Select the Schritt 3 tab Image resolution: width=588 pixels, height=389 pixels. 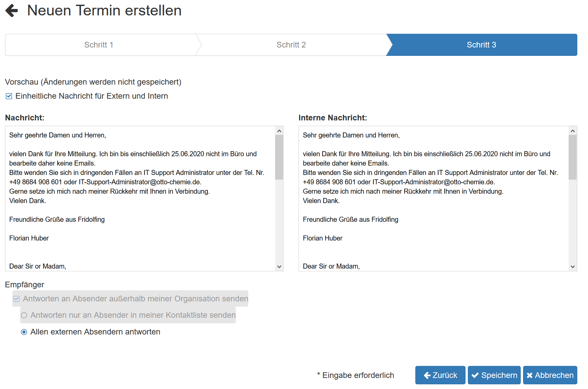point(482,45)
